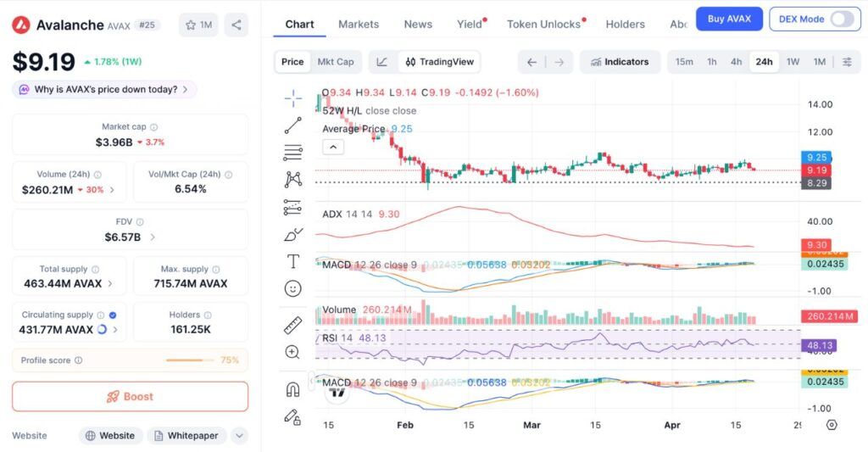Open the Markets tab
The height and width of the screenshot is (452, 868).
click(x=359, y=24)
